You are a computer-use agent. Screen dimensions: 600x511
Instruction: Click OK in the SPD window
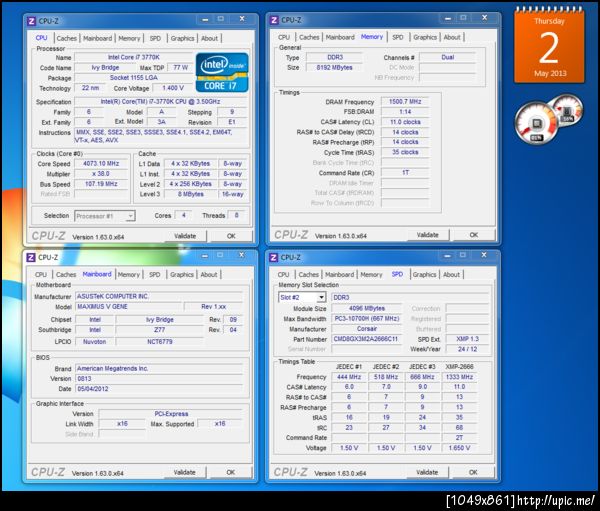click(473, 472)
